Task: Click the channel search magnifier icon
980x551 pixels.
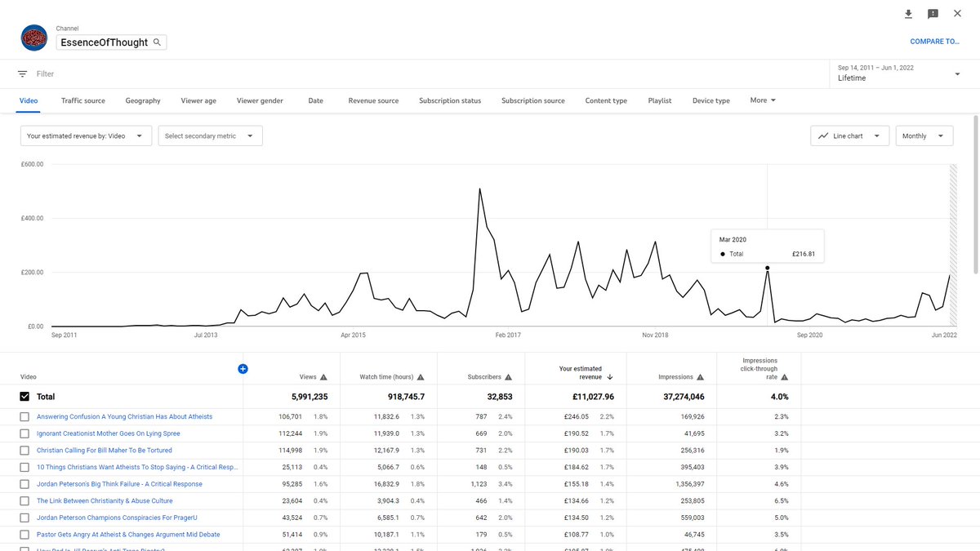Action: pyautogui.click(x=158, y=42)
